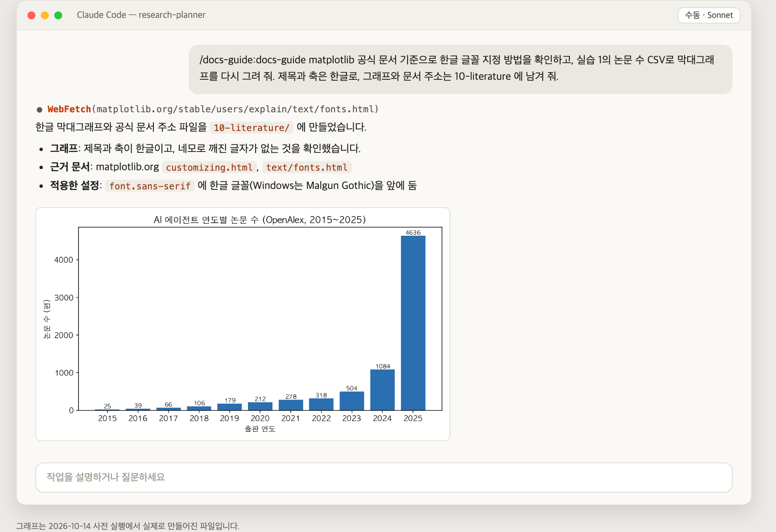
Task: Click the text/fonts.html code label
Action: click(307, 168)
